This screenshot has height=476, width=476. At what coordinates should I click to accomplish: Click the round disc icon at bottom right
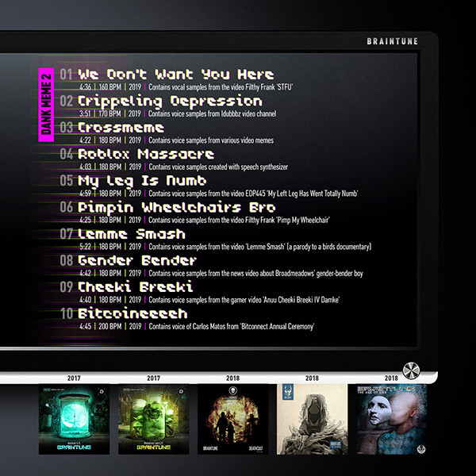coord(411,370)
